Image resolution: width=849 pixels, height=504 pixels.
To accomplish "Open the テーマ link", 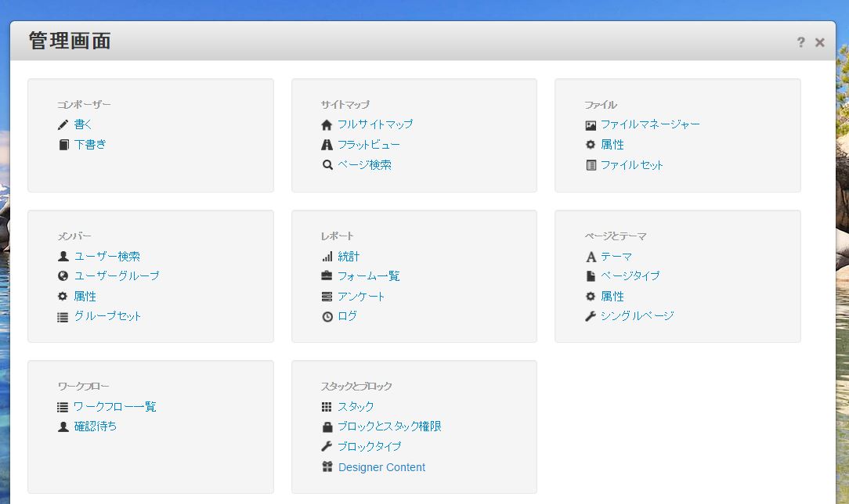I will [x=616, y=257].
